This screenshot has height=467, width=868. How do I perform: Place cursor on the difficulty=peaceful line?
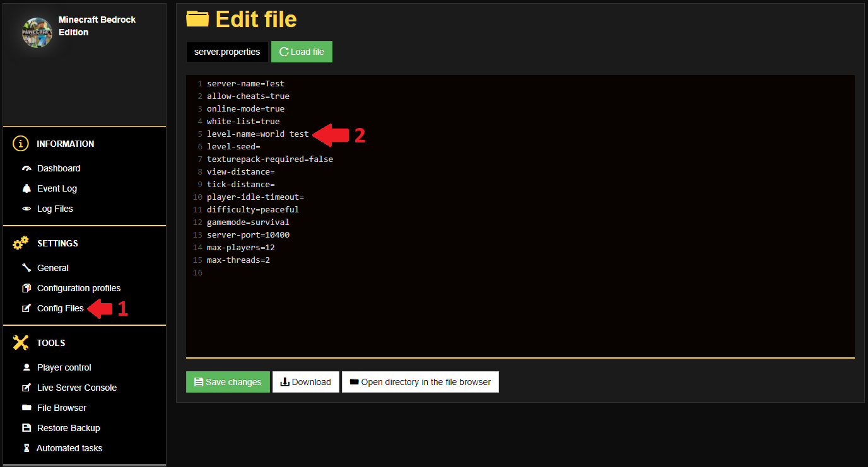253,210
